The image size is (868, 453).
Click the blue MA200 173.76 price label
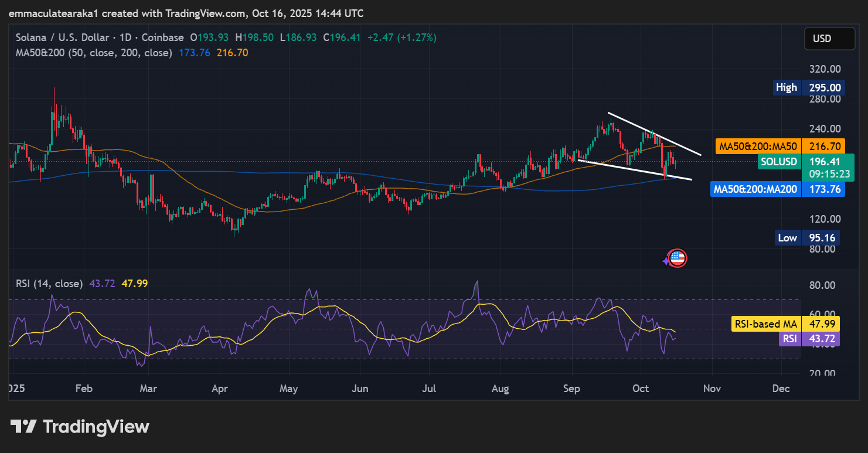[x=778, y=189]
